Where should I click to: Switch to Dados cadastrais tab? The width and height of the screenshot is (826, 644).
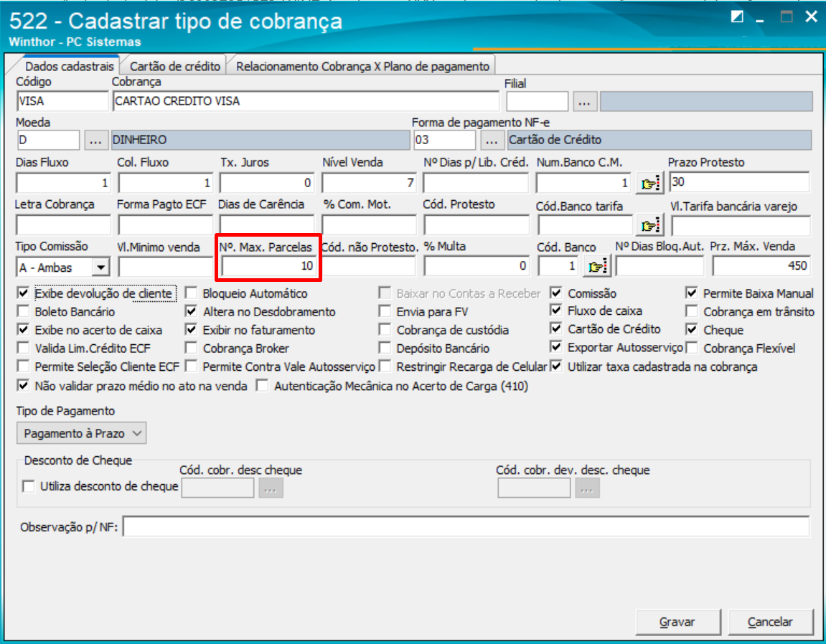point(69,67)
